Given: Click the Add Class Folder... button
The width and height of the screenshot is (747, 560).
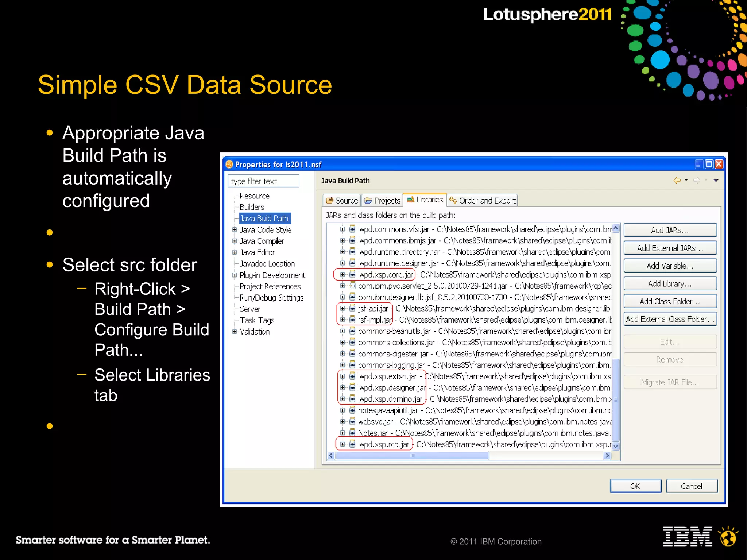Looking at the screenshot, I should point(670,301).
